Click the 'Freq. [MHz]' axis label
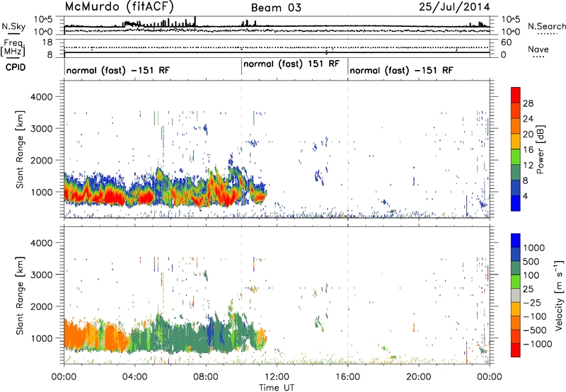Screen dimensions: 566x392 click(13, 47)
